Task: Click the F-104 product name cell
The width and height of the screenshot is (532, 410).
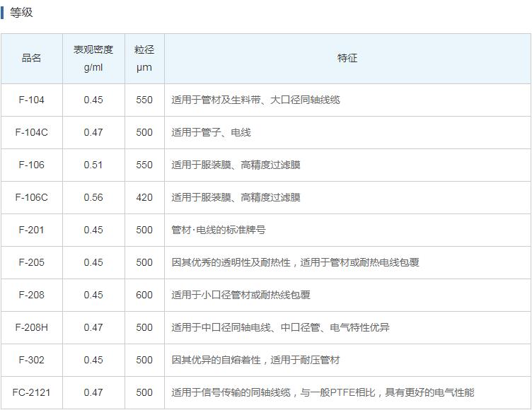Action: [32, 100]
